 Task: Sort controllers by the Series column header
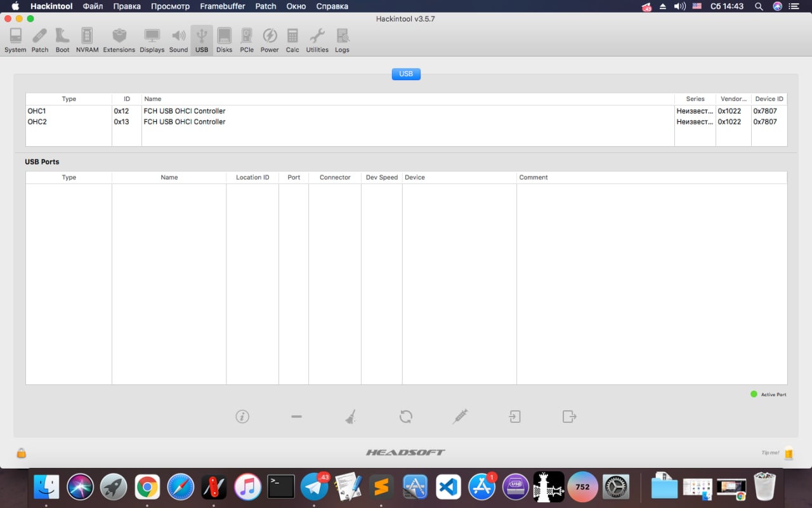pyautogui.click(x=695, y=99)
